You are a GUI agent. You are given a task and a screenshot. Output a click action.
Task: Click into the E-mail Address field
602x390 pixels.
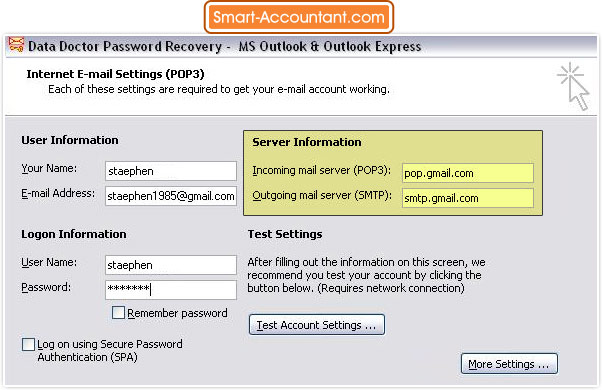[x=171, y=196]
